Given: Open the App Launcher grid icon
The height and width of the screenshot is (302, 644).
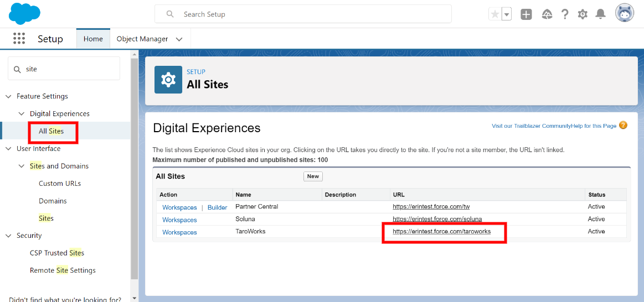Looking at the screenshot, I should (19, 39).
